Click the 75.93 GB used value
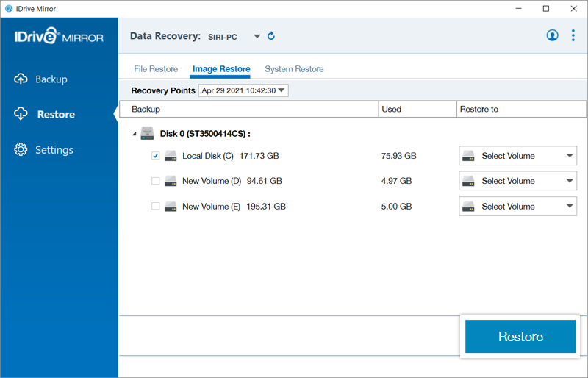 398,156
